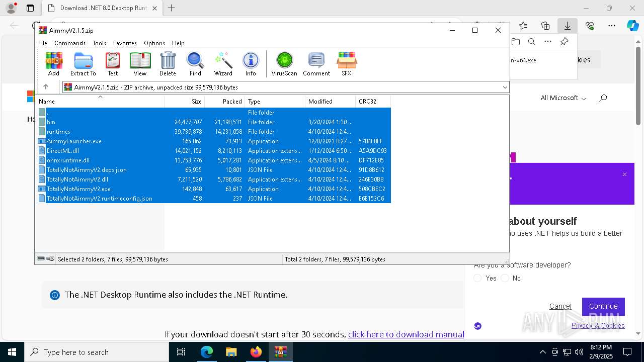Open a new Edge tab
The image size is (644, 362).
tap(171, 8)
